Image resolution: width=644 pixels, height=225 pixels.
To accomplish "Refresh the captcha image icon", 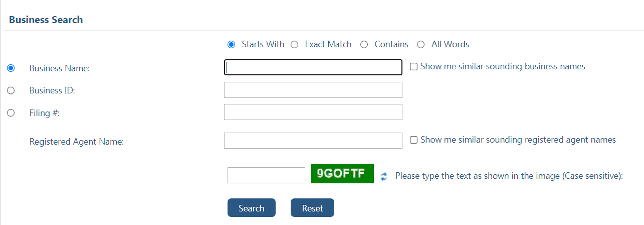I will [x=384, y=176].
